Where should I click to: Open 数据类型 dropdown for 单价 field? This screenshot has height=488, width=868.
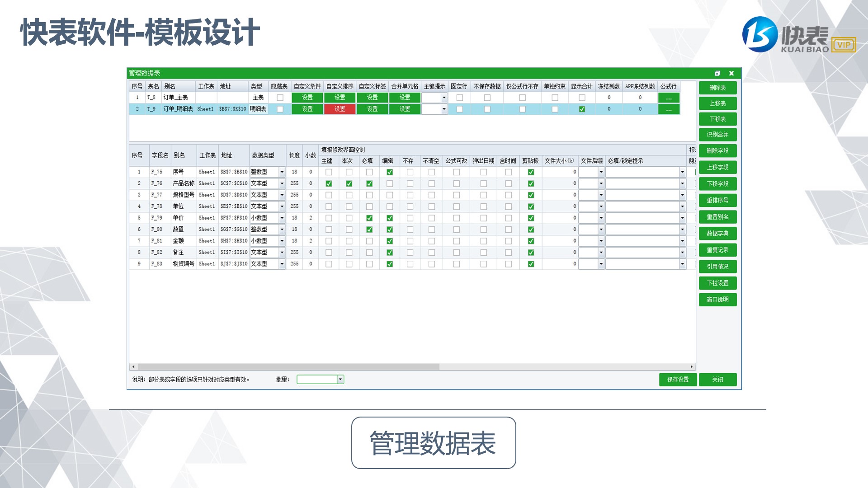(x=282, y=218)
